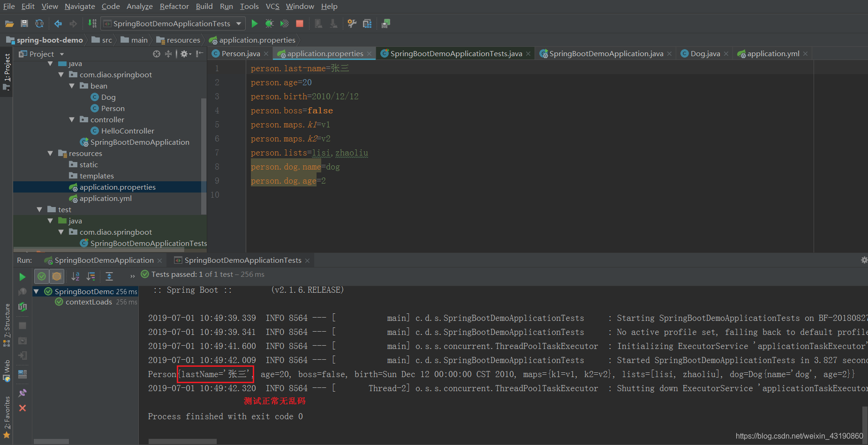Screen dimensions: 868x445
Task: Close the application.properties editor tab
Action: 370,54
